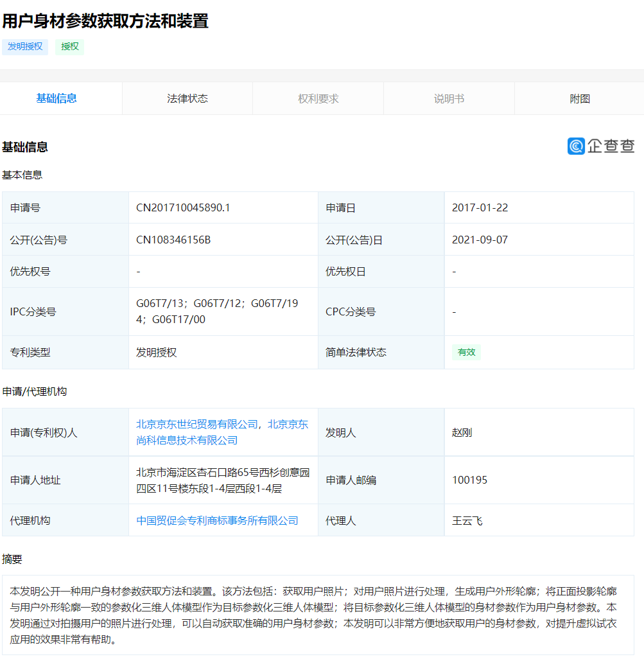Click the application date 2017-01-22
Viewport: 644px width, 659px height.
click(480, 207)
